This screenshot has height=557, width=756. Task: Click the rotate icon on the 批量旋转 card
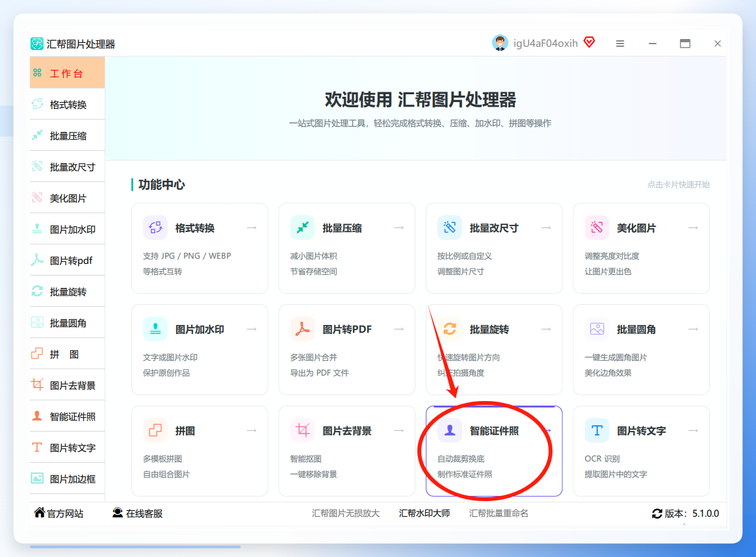[x=449, y=329]
